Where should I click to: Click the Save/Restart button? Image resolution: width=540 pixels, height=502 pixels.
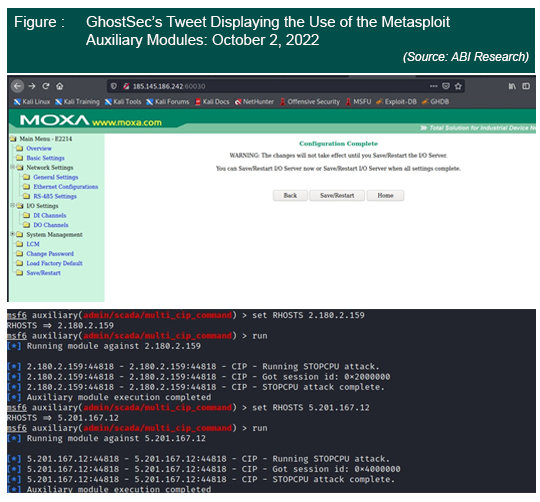[337, 196]
